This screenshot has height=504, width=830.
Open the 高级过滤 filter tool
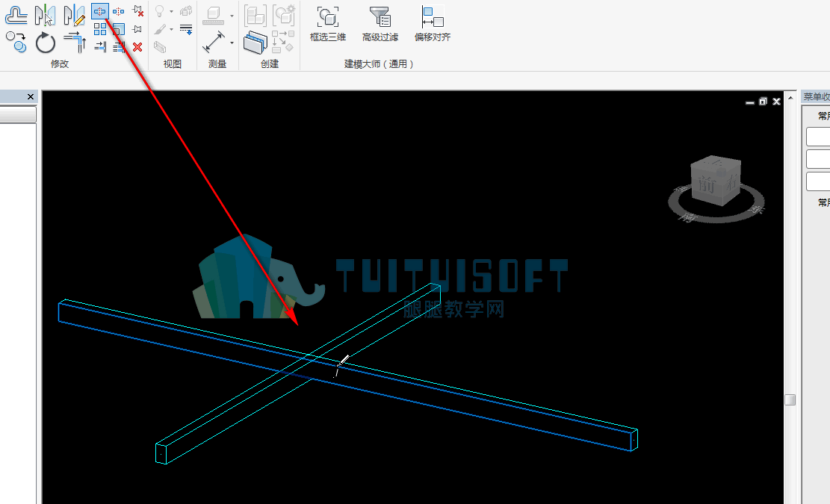coord(380,25)
